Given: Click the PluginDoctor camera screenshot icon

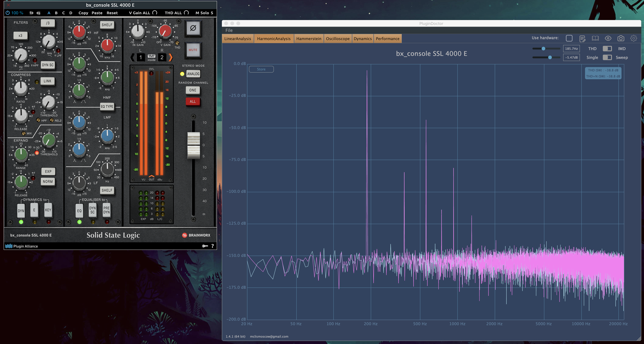Looking at the screenshot, I should click(x=621, y=38).
